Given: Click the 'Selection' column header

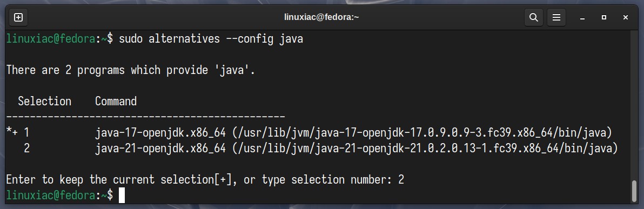Looking at the screenshot, I should 44,101.
